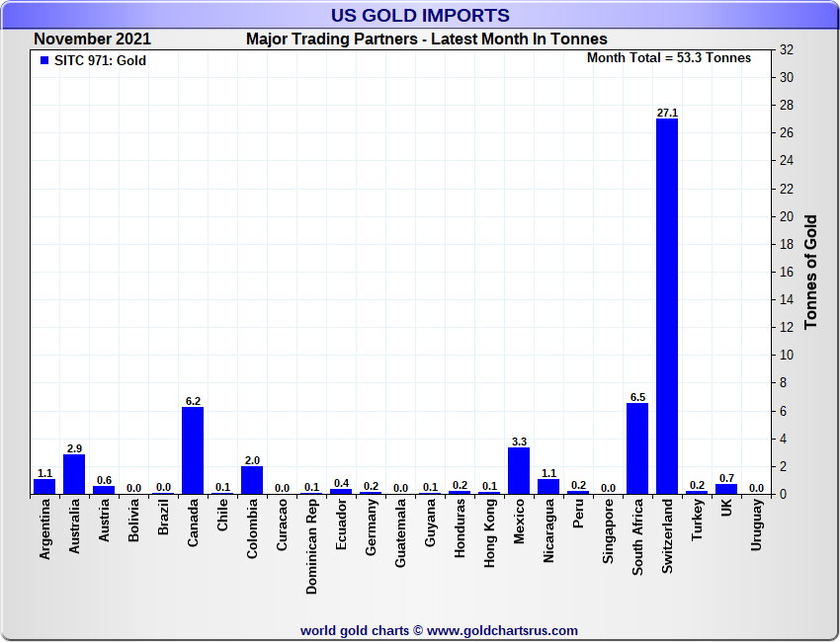Screen dimensions: 840x642
Task: Select the South Africa bar at 6.5
Action: click(637, 448)
